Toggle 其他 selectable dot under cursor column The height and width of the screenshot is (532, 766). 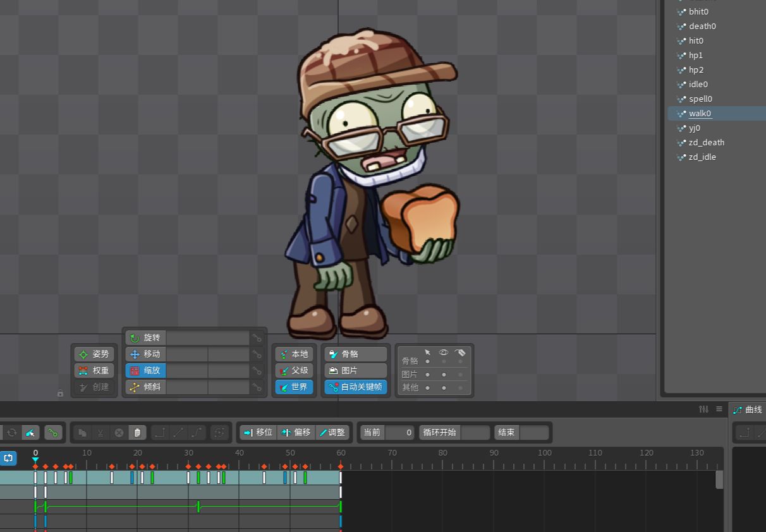coord(428,387)
